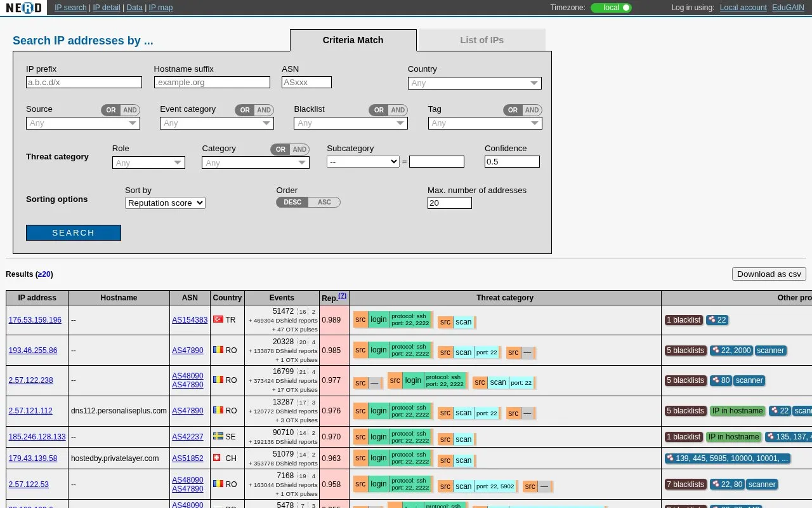Viewport: 812px width, 508px height.
Task: Open IP address 176.53.159.196
Action: click(x=35, y=320)
